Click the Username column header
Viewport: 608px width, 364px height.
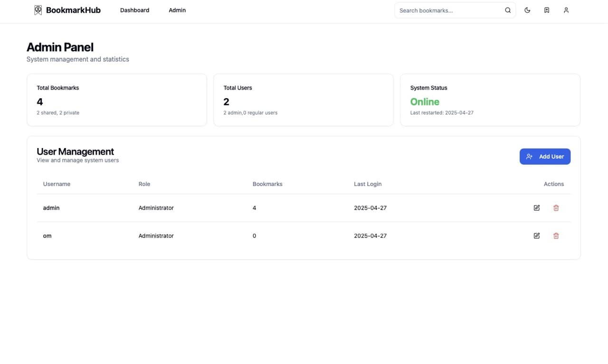click(57, 184)
